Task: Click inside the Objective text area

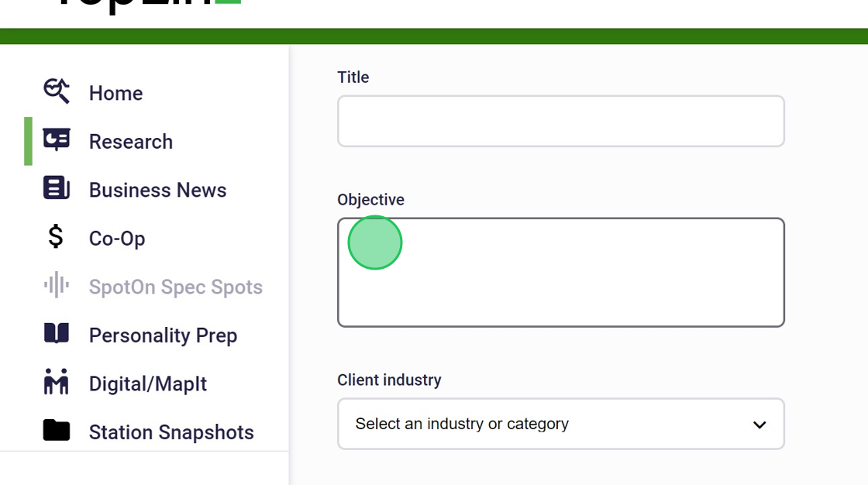Action: pyautogui.click(x=561, y=273)
